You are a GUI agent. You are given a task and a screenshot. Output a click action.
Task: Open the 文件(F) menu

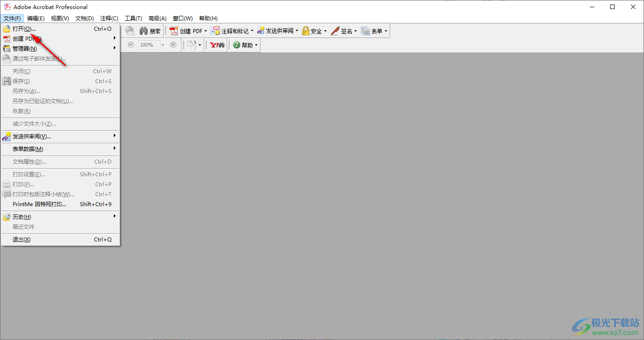pos(12,18)
